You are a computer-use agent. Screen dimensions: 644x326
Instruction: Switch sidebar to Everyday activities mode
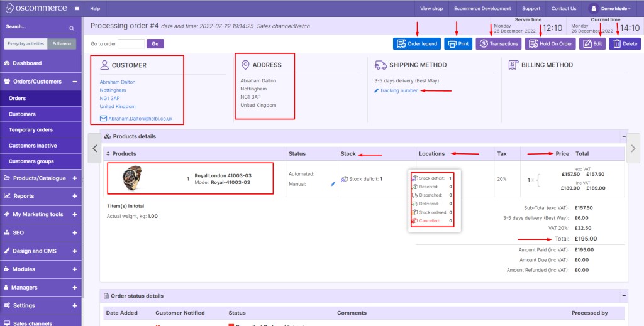coord(26,43)
